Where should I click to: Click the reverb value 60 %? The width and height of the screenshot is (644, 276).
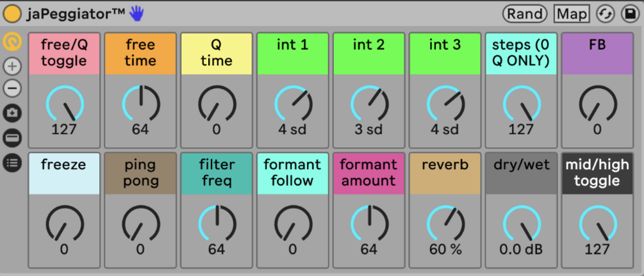click(x=445, y=249)
